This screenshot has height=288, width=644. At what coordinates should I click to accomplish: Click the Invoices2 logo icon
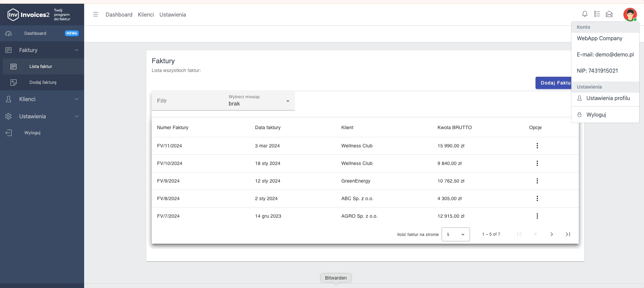(x=13, y=15)
